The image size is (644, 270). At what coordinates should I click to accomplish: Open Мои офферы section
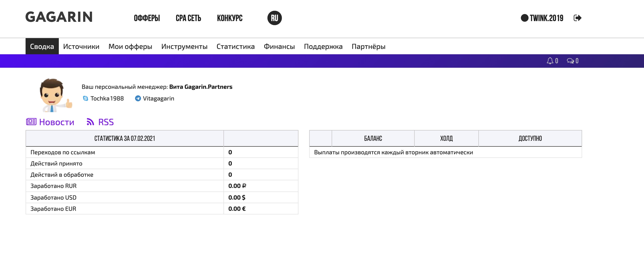click(130, 47)
